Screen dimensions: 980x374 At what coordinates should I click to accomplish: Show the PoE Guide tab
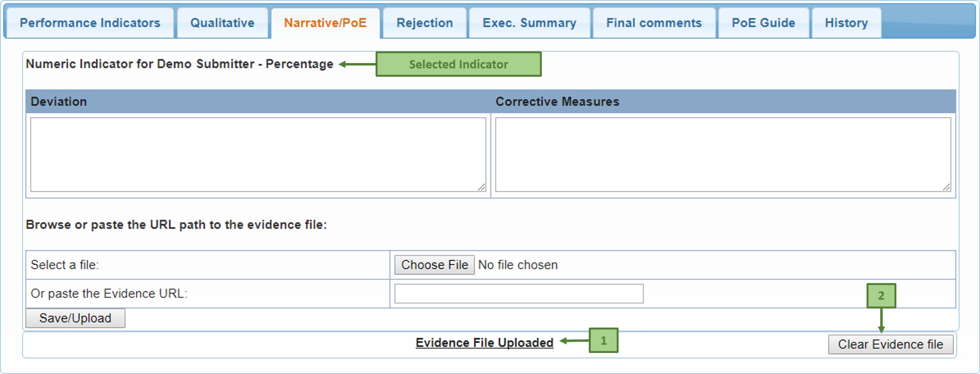(763, 23)
